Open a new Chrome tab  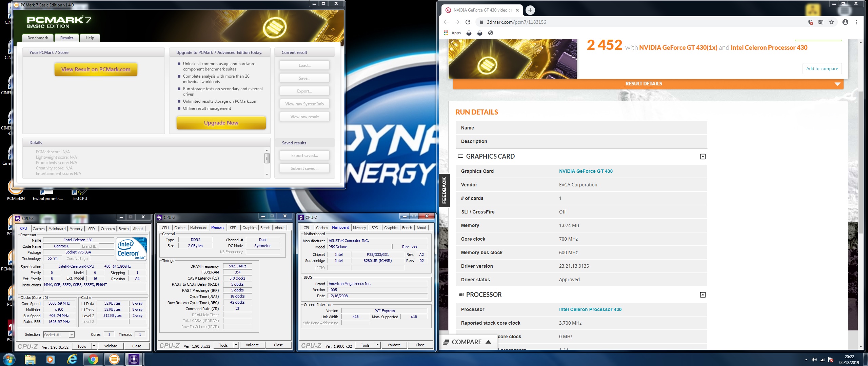tap(530, 10)
